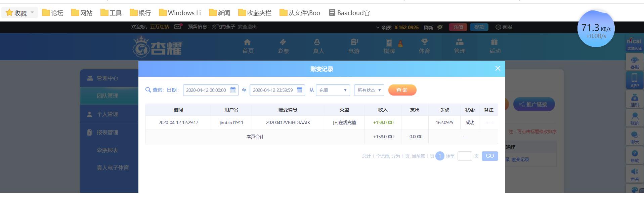Click the nicai certification badge
The image size is (644, 218).
click(x=634, y=44)
